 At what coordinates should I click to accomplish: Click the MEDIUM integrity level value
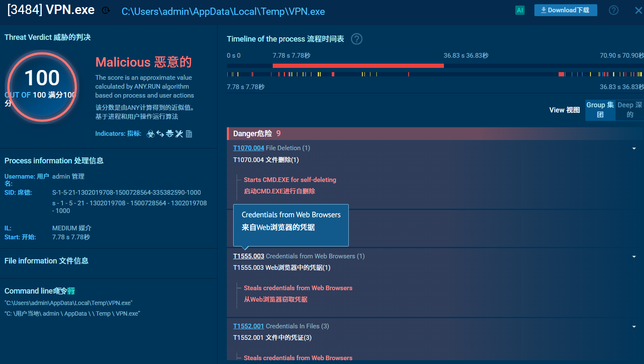[x=72, y=228]
